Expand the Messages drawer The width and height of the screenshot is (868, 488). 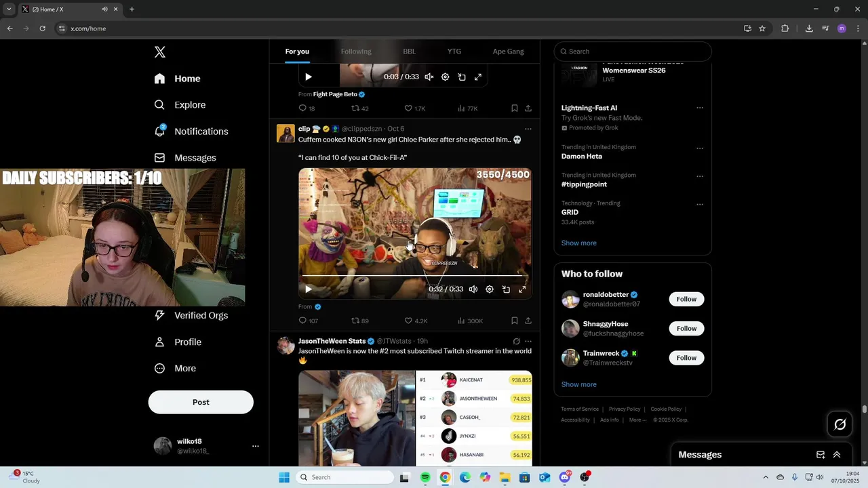pos(837,455)
